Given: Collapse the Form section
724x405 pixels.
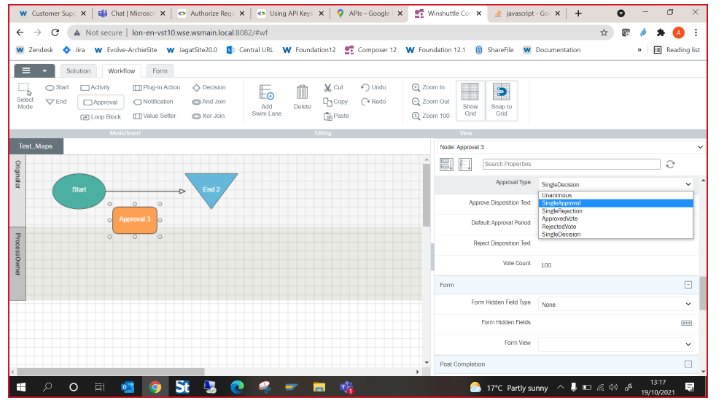Looking at the screenshot, I should [688, 285].
